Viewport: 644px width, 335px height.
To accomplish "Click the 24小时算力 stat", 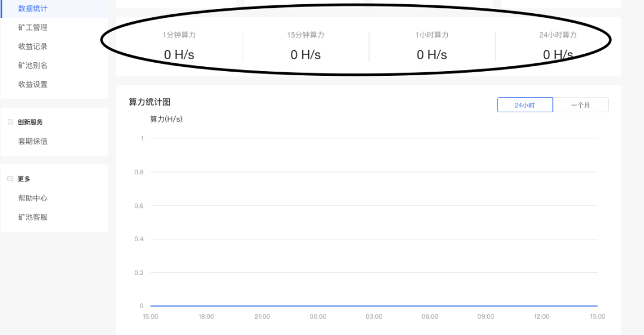I will [558, 46].
